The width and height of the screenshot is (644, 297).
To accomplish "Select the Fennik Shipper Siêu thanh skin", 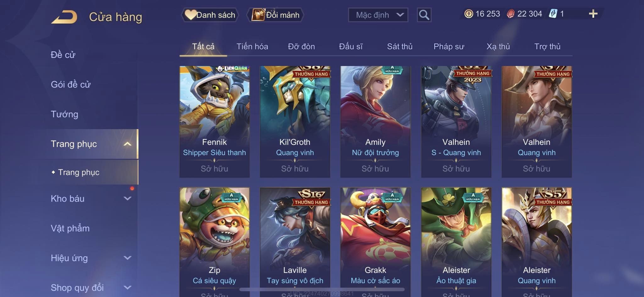I will [x=214, y=121].
